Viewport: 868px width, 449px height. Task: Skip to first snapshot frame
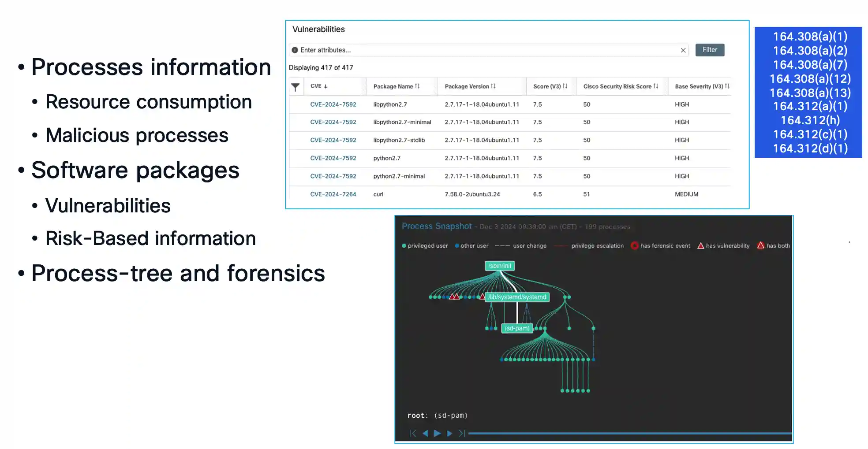[x=413, y=434]
